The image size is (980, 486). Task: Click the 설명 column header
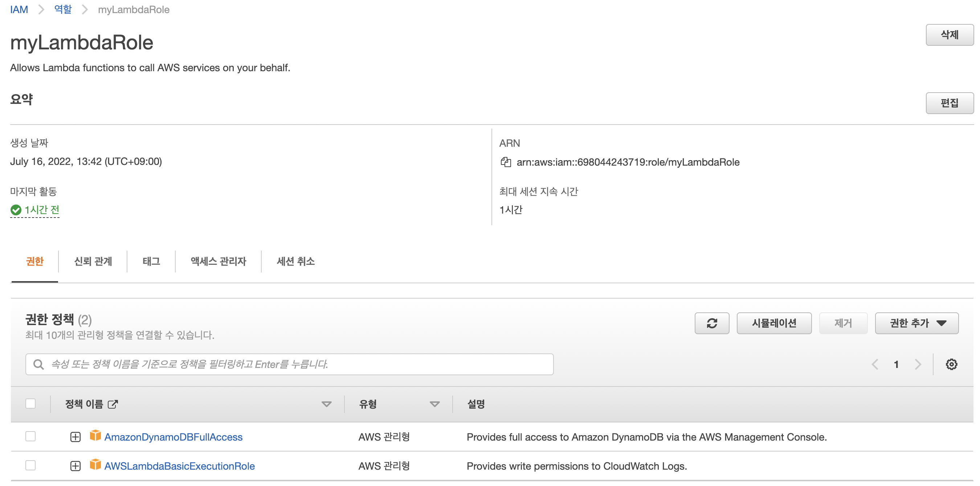[475, 404]
